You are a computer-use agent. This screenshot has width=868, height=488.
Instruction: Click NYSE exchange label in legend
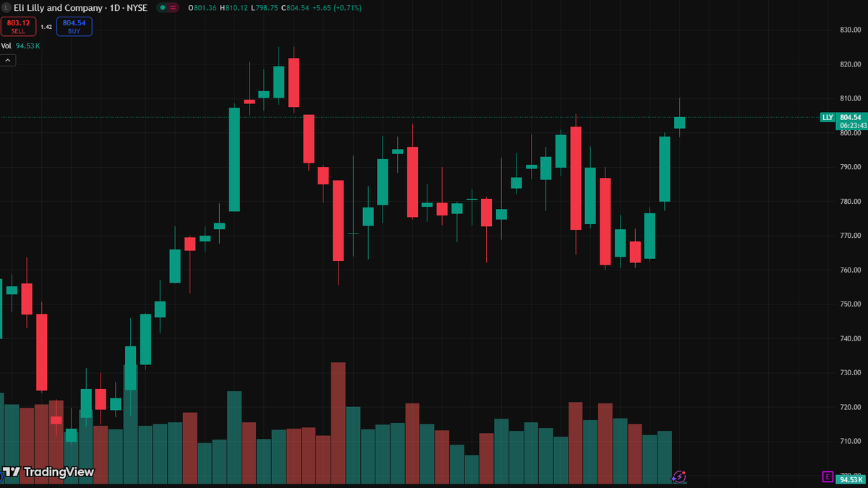click(x=136, y=7)
